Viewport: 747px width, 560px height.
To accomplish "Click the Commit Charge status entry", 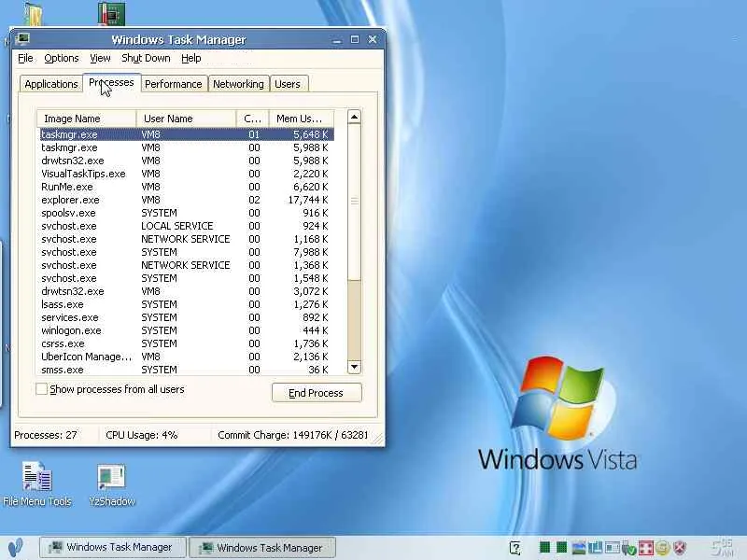I will [x=292, y=435].
